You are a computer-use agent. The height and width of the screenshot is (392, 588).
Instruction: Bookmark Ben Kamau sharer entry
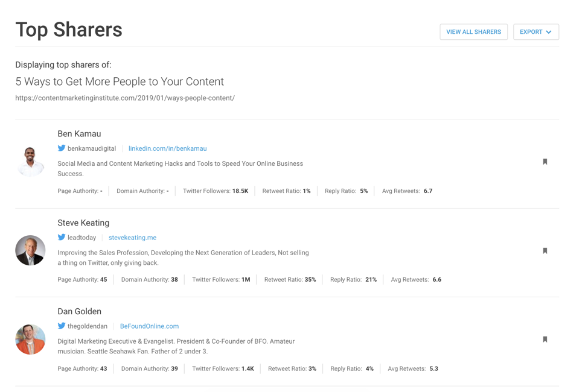(x=545, y=162)
